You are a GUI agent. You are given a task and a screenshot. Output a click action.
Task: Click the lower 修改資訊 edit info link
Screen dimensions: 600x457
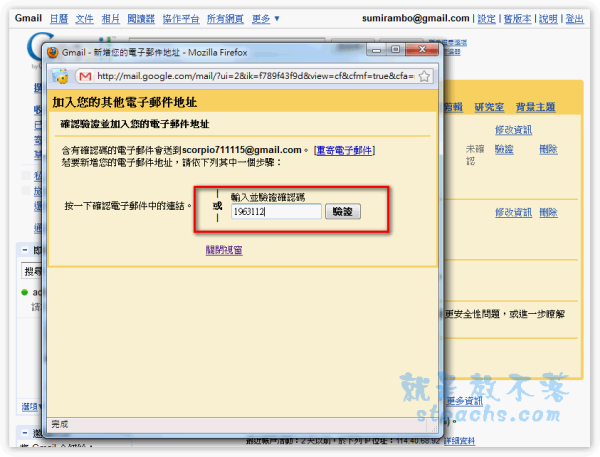pos(513,212)
